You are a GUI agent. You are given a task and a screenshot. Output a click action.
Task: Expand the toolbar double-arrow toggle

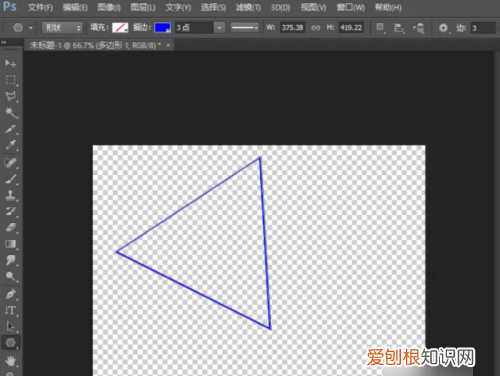pyautogui.click(x=4, y=42)
